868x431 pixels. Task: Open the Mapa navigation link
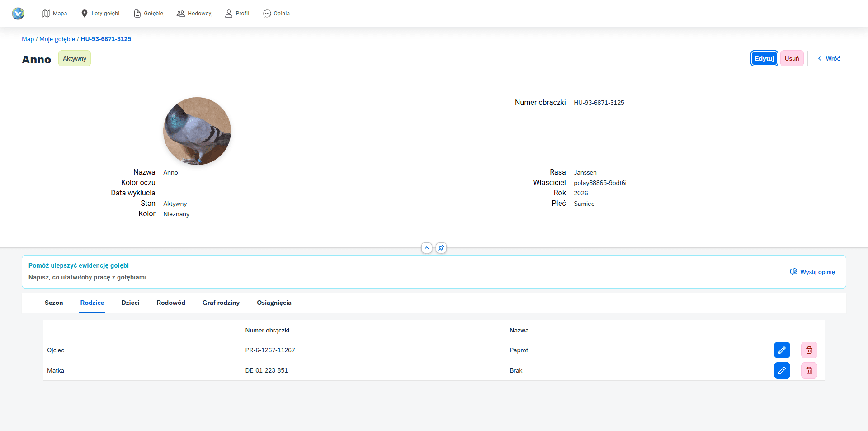[x=60, y=14]
